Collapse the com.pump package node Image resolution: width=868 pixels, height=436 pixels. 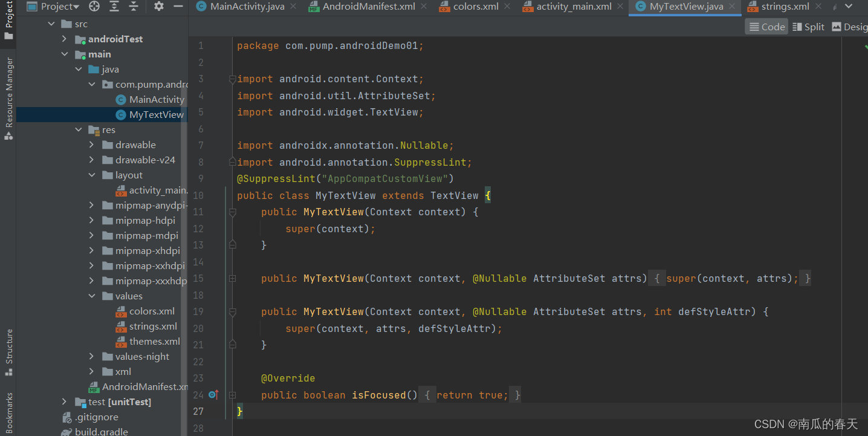pyautogui.click(x=92, y=85)
